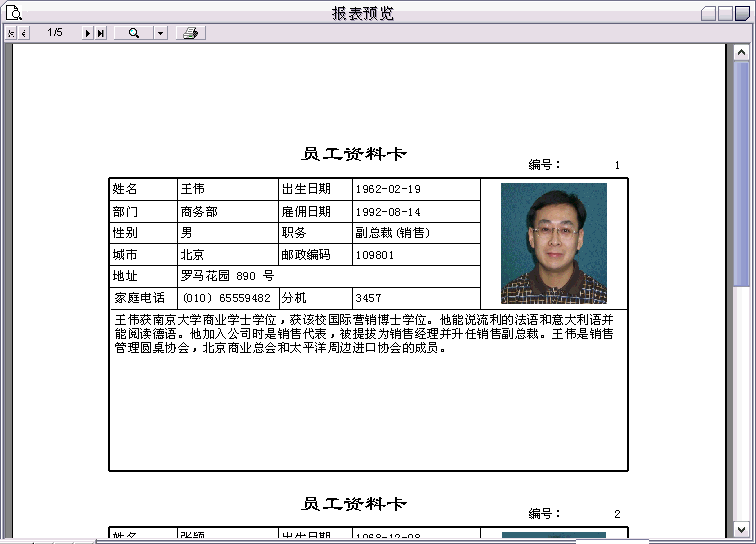Click the city value 北京

point(192,255)
